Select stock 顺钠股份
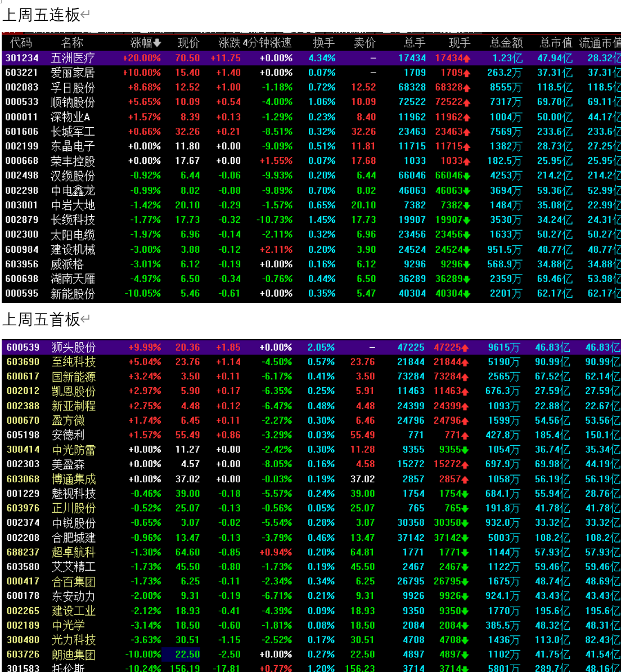The height and width of the screenshot is (672, 621). 73,102
